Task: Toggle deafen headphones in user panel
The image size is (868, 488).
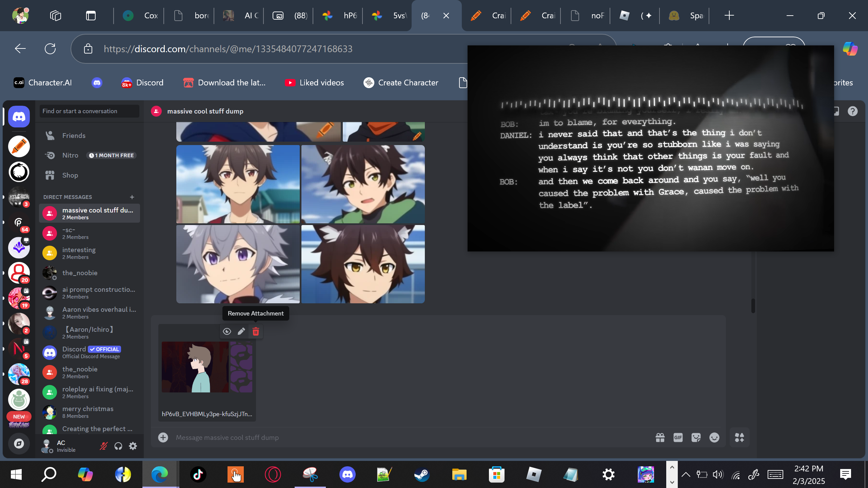Action: coord(118,446)
